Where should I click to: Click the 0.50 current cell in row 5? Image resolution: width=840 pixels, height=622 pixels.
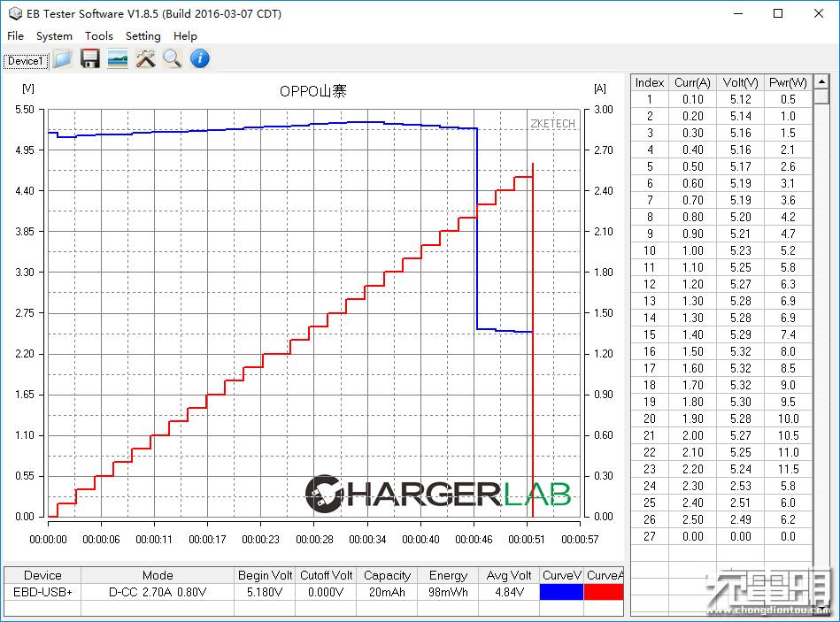coord(693,166)
